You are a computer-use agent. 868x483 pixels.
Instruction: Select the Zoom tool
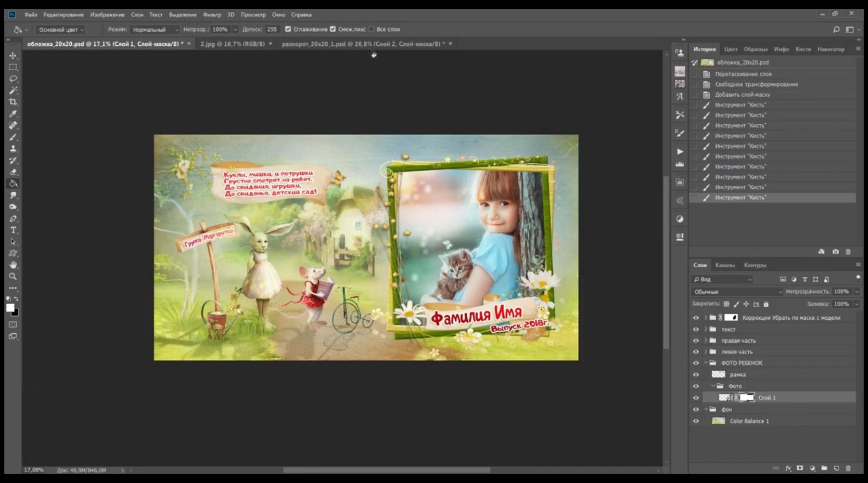13,277
